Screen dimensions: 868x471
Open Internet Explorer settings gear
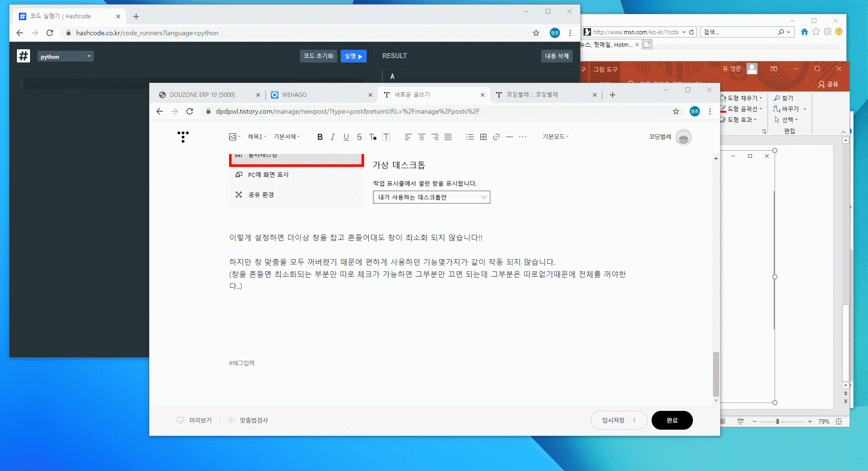[x=828, y=31]
